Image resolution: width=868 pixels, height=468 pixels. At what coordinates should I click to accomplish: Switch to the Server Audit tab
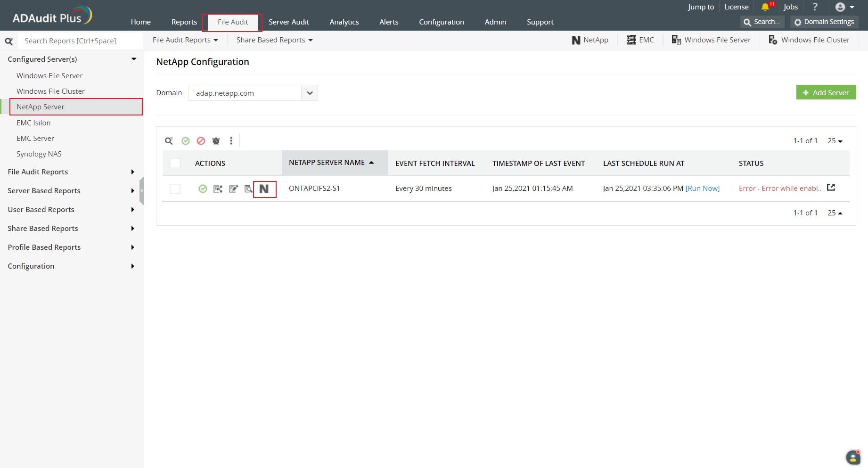pos(288,22)
